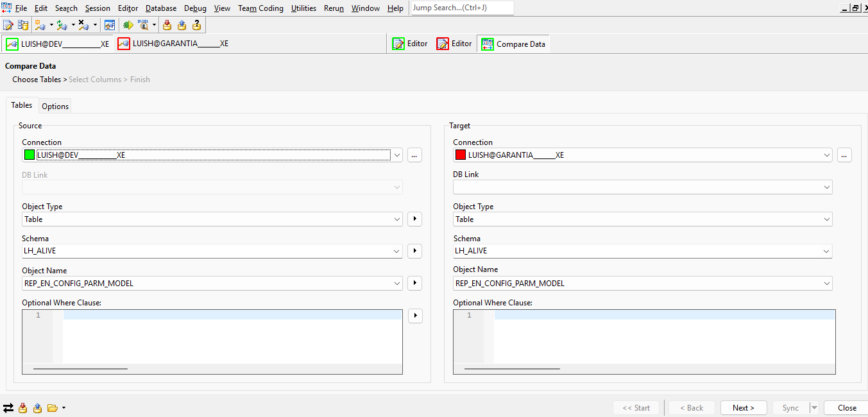Open the Rerun menu
Screen dimensions: 868x417
334,8
